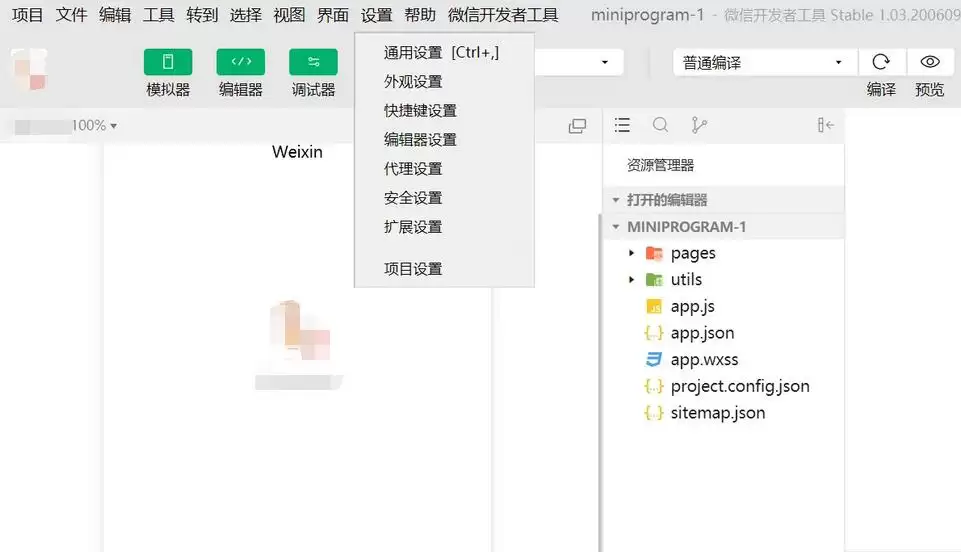
Task: Open the 界面 menu
Action: click(332, 15)
